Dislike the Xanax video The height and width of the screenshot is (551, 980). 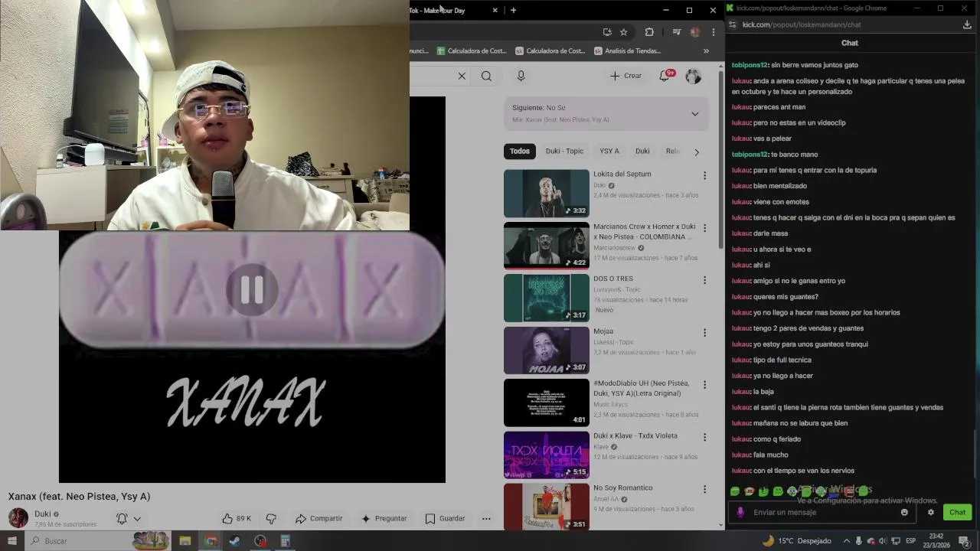click(x=270, y=518)
